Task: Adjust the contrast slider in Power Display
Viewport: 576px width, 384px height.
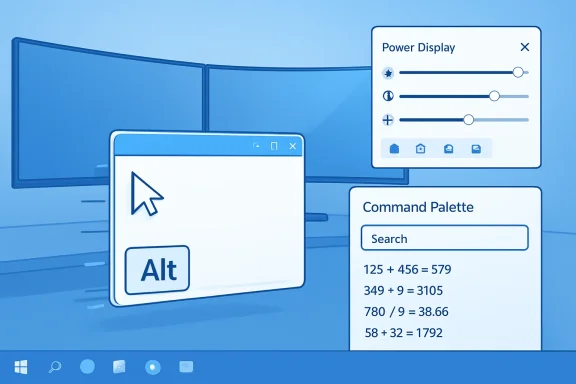Action: 494,96
